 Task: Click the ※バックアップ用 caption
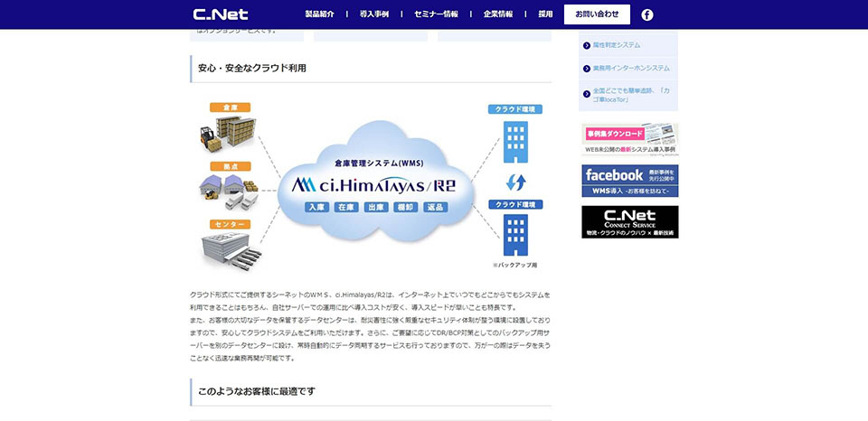coord(514,265)
